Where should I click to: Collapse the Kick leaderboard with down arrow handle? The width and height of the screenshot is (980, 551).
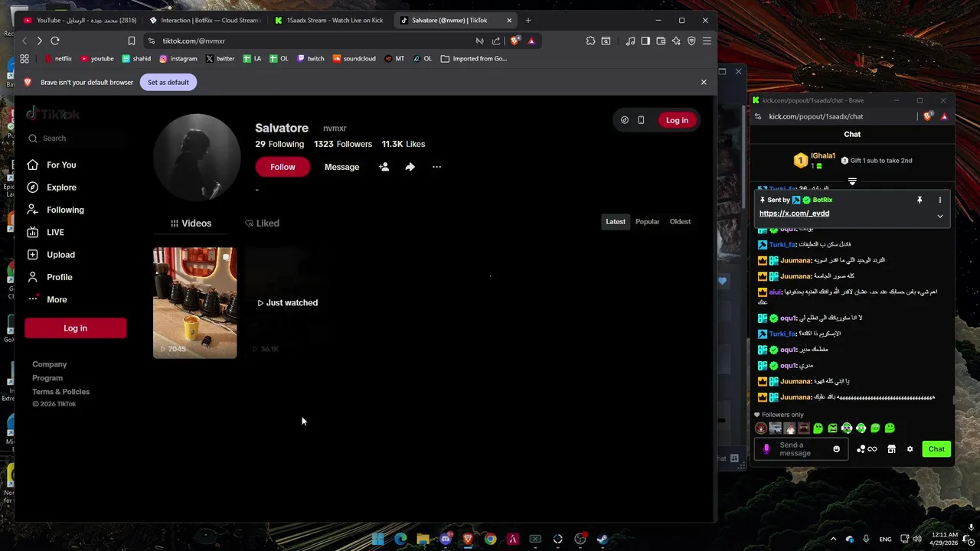(x=852, y=181)
